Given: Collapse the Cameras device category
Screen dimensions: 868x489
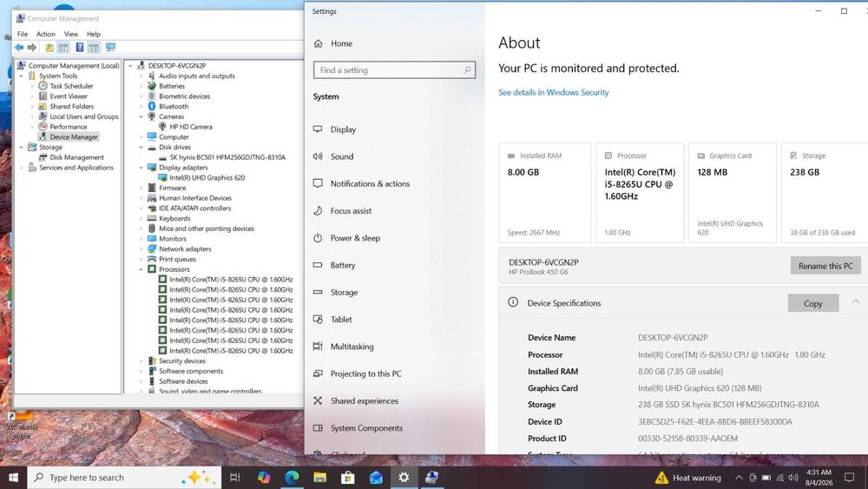Looking at the screenshot, I should point(141,117).
